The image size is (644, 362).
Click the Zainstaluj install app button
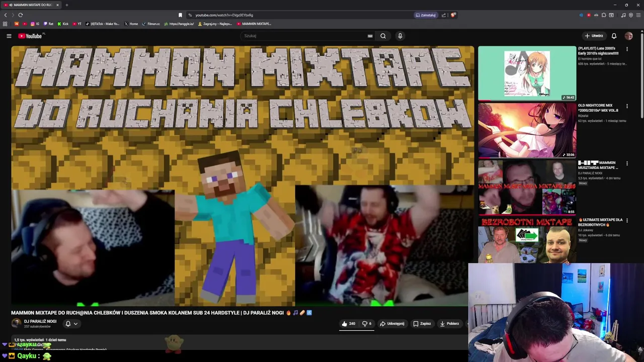tap(426, 15)
